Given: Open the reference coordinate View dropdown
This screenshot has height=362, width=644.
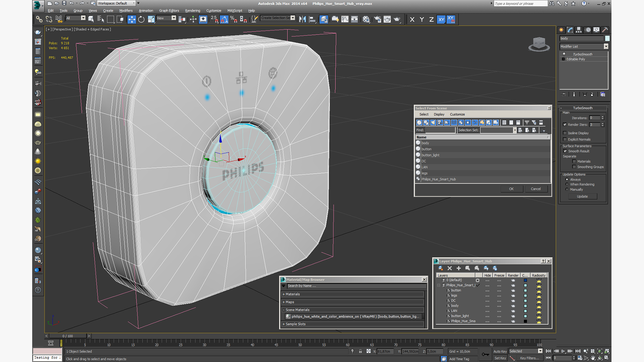Looking at the screenshot, I should pos(166,18).
